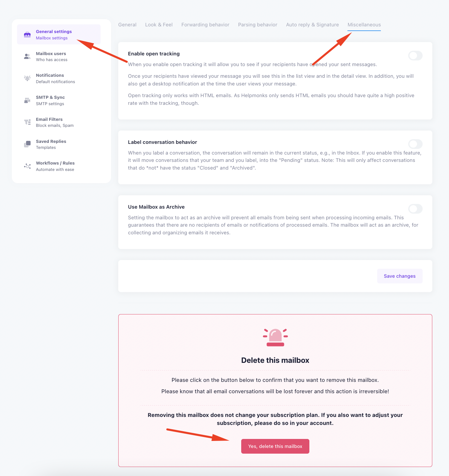Toggle Label conversation behavior switch
Image resolution: width=449 pixels, height=476 pixels.
415,144
